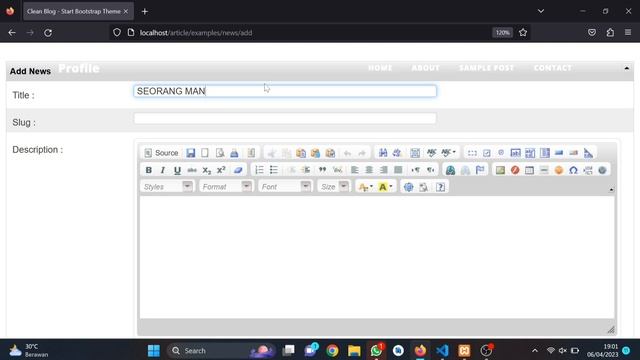Viewport: 640px width, 360px height.
Task: Insert a form Button icon
Action: pyautogui.click(x=559, y=153)
